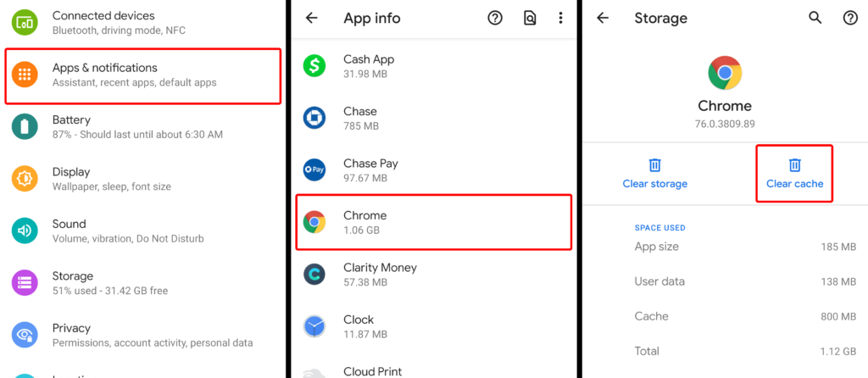Tap the search-in-page icon in App info
Screen dimensions: 868x378
click(530, 19)
